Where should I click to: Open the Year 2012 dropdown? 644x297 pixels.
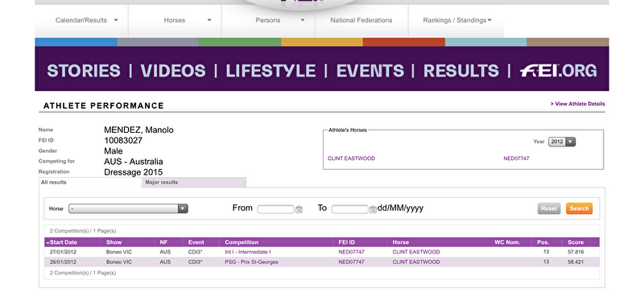(562, 142)
